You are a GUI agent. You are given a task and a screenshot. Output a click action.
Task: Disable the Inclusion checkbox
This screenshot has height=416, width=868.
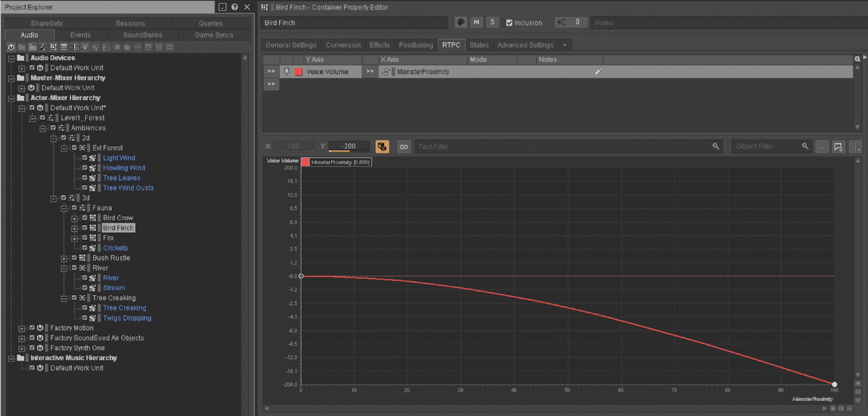tap(509, 23)
